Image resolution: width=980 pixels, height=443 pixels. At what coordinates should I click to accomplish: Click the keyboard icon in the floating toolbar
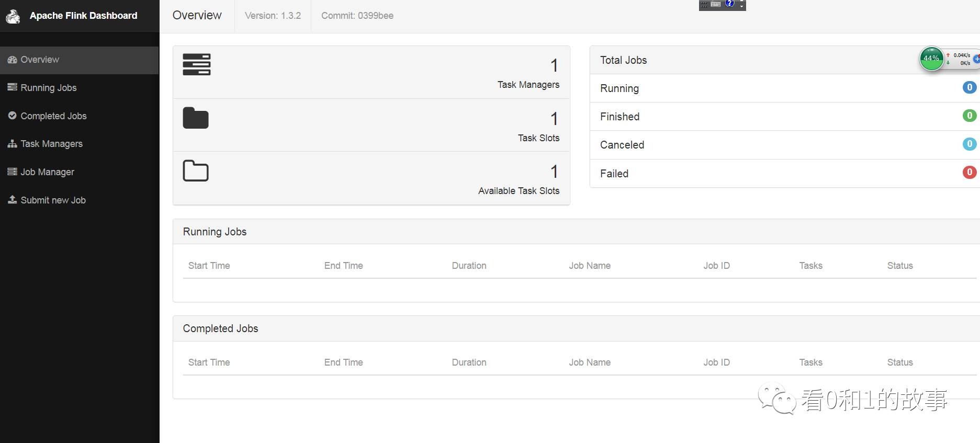pos(716,4)
